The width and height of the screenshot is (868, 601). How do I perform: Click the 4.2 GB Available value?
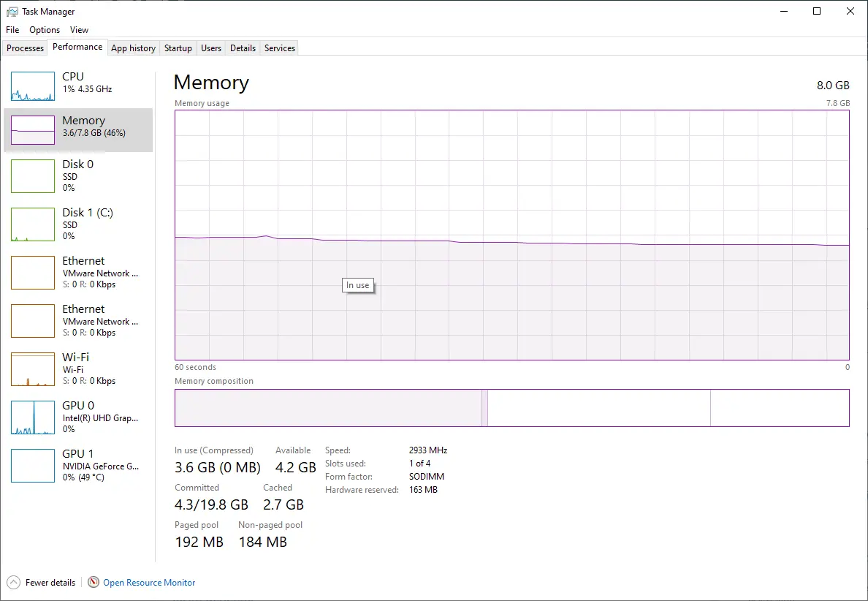(x=296, y=467)
